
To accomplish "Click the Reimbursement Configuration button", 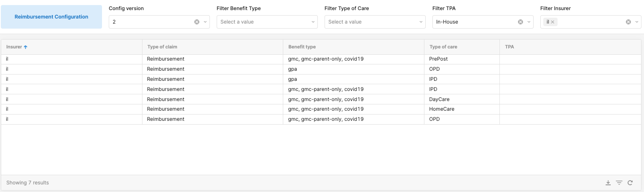I will point(51,17).
